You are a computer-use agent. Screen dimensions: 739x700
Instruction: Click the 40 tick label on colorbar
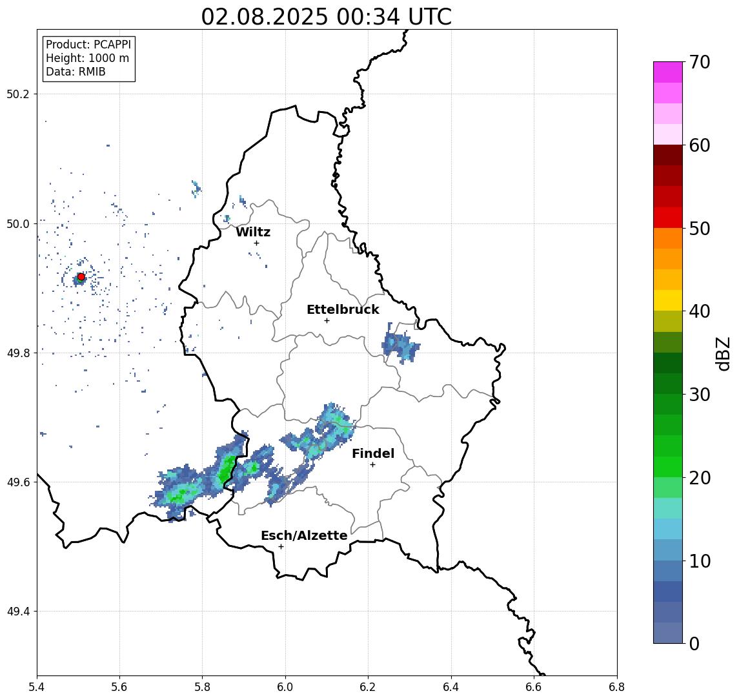(699, 311)
